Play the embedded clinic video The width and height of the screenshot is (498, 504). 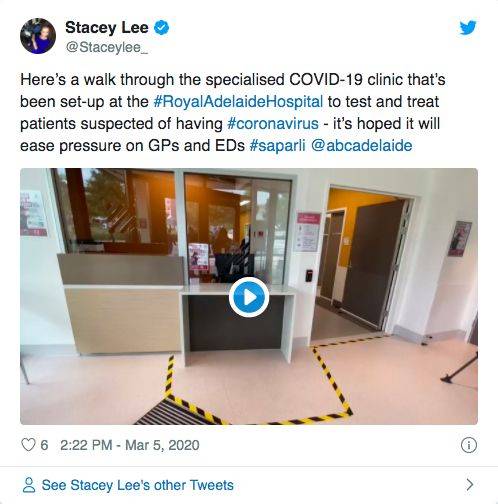pos(249,297)
